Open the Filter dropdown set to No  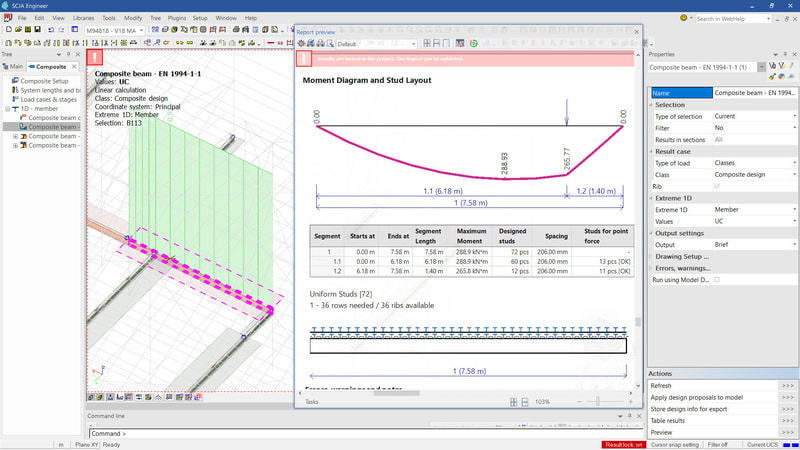coord(794,128)
